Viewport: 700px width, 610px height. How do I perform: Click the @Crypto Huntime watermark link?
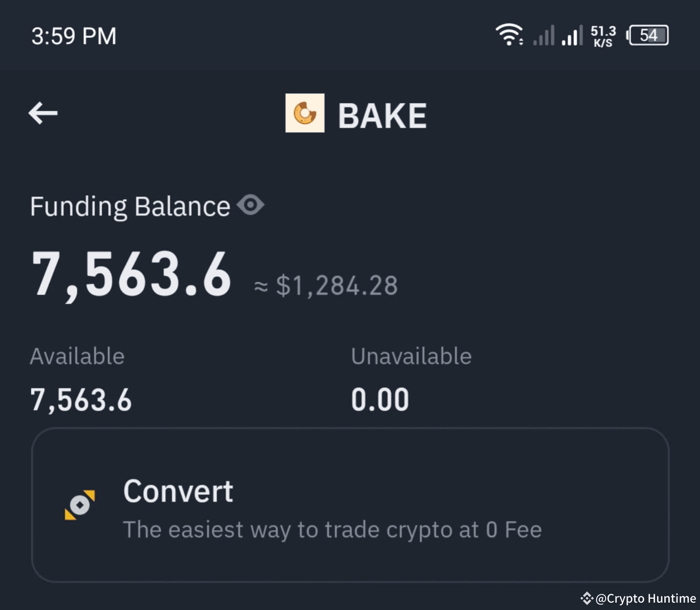coord(645,598)
